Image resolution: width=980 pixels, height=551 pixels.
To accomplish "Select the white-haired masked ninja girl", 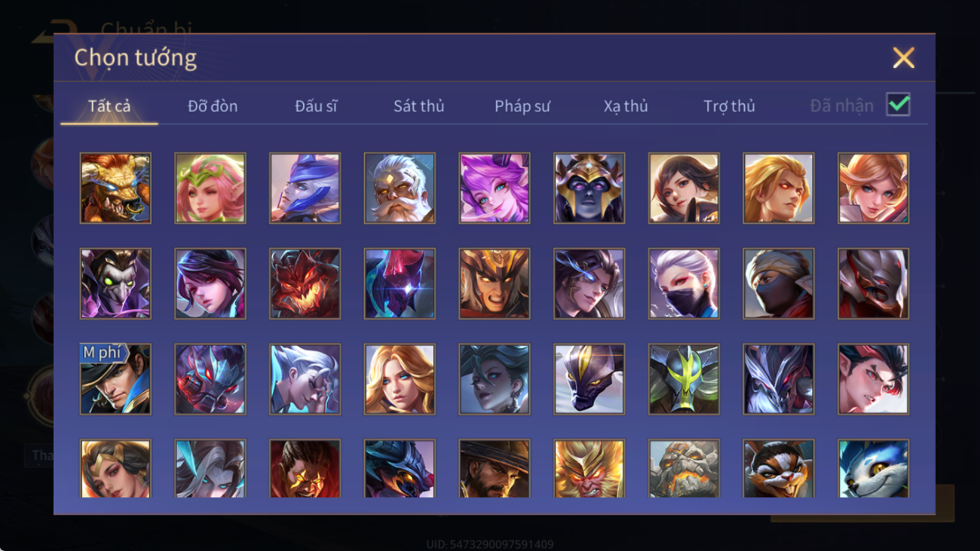I will point(684,284).
